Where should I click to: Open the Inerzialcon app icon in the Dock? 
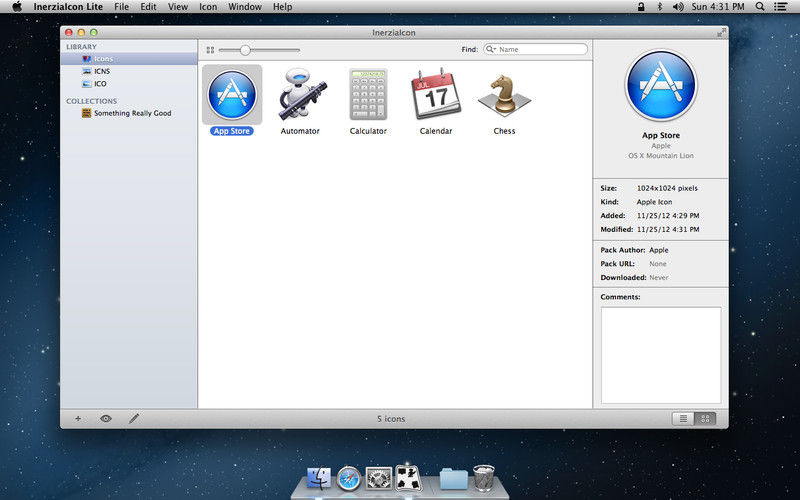[x=409, y=479]
